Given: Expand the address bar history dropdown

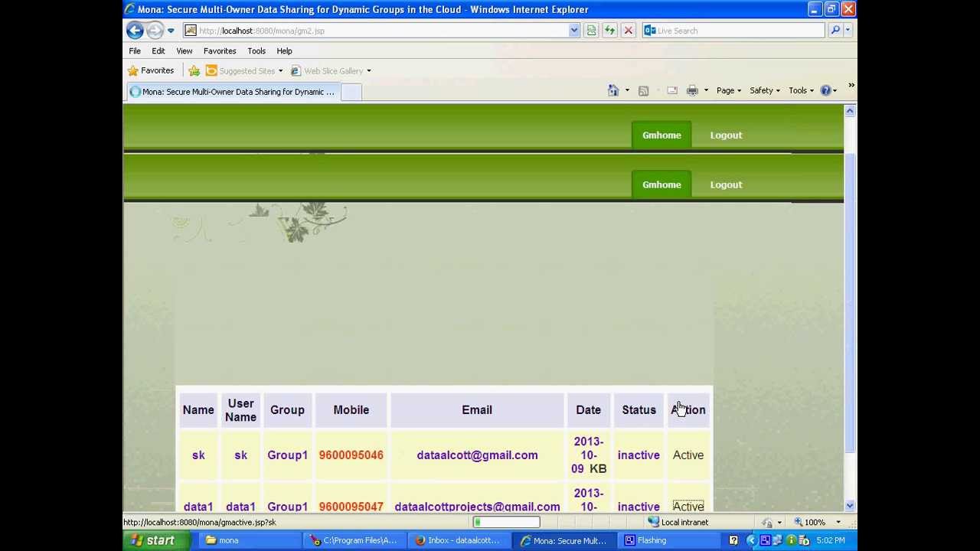Looking at the screenshot, I should 574,31.
